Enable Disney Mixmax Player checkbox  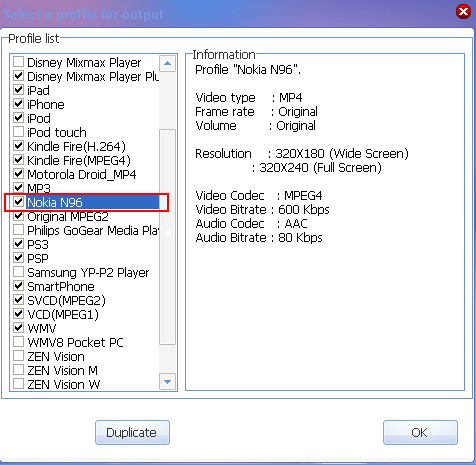(18, 62)
